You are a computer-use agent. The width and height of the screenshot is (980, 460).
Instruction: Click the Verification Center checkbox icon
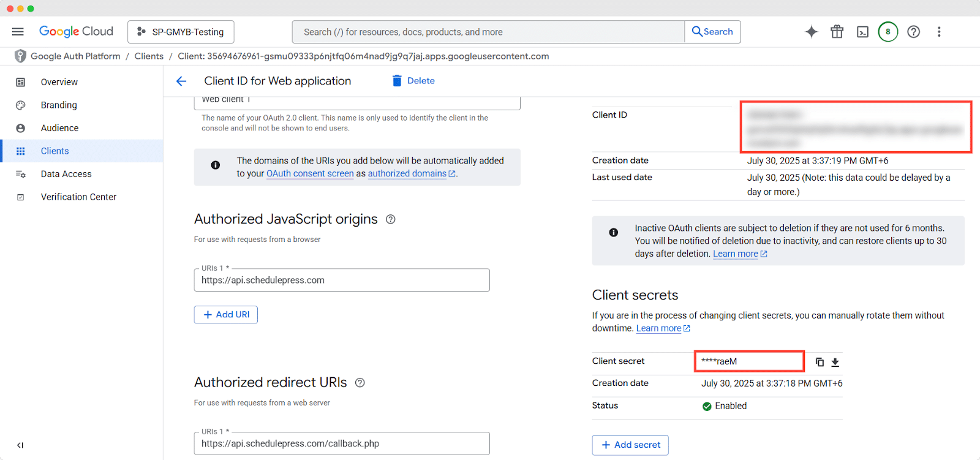pos(21,197)
